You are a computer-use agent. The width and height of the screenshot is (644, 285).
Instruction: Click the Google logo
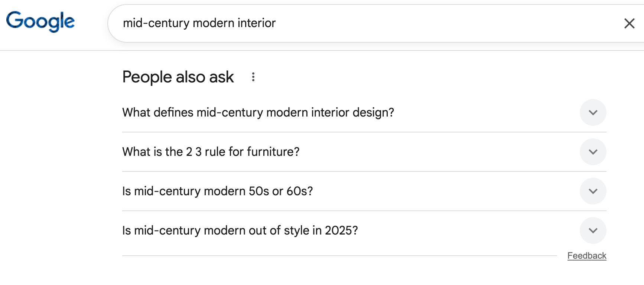click(40, 22)
